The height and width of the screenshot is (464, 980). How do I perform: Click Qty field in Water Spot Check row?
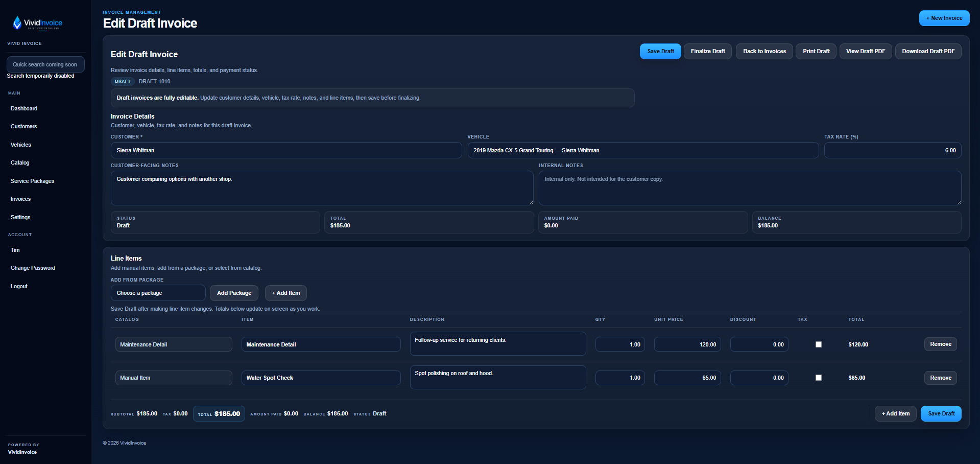tap(620, 378)
